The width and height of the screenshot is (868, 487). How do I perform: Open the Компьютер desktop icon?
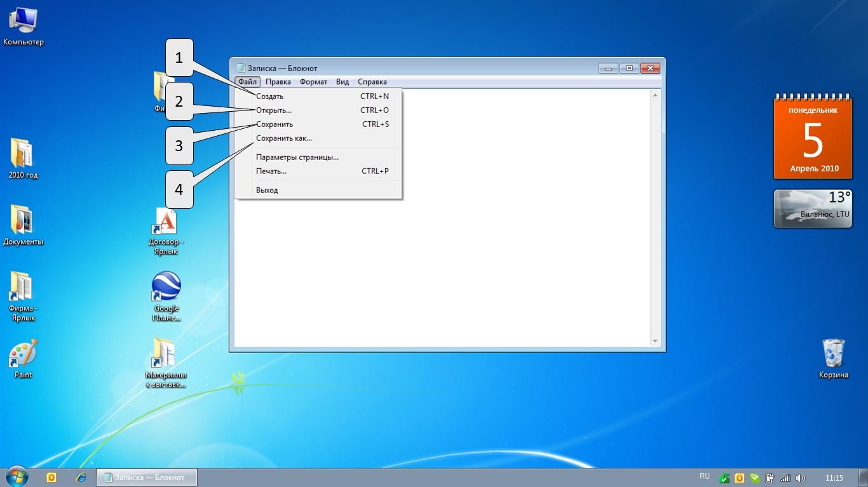click(x=23, y=22)
